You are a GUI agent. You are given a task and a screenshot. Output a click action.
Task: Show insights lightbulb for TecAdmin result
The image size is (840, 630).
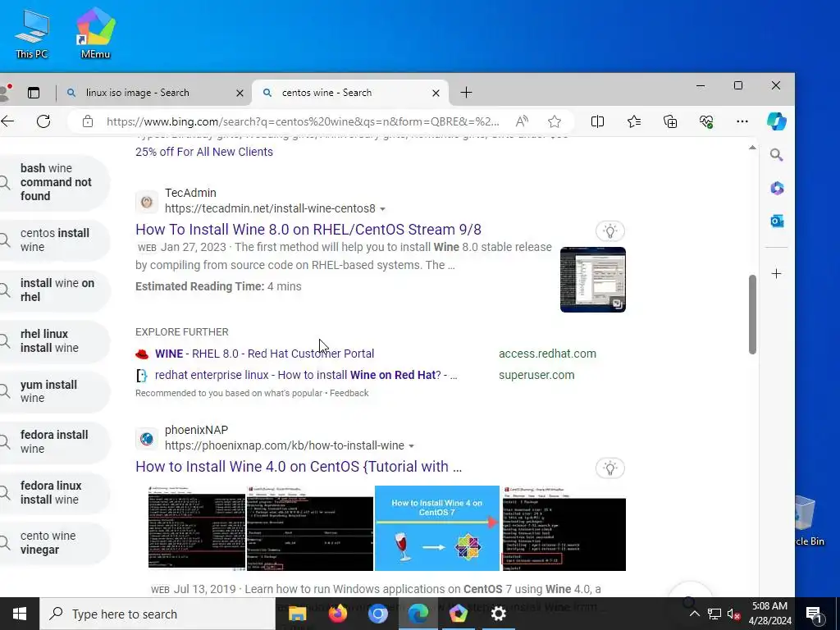click(609, 231)
